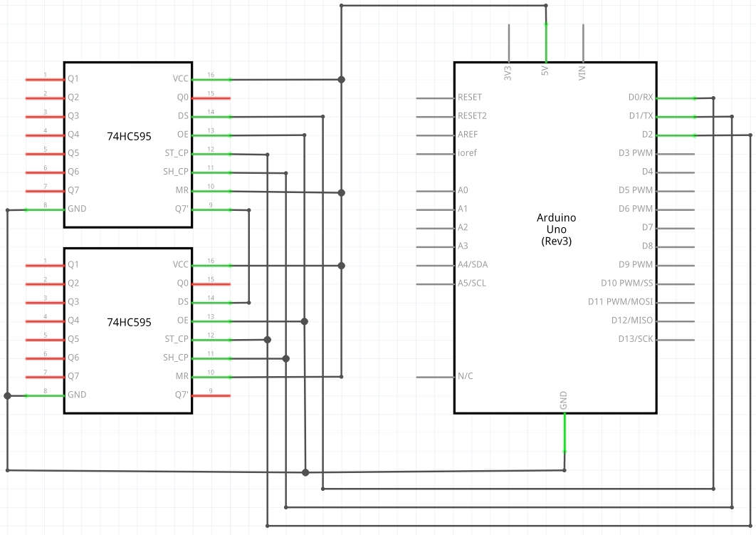
Task: Select DS pin label on lower 74HC595
Action: click(183, 301)
